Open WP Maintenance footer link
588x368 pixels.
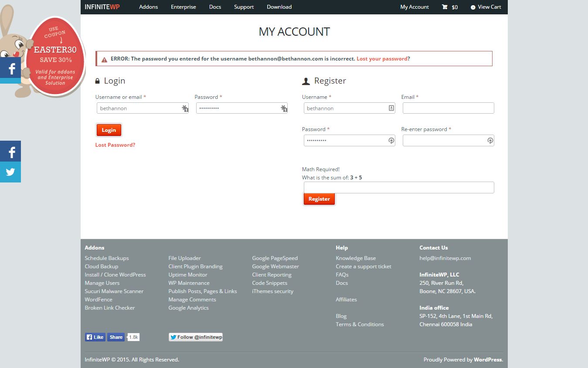click(189, 283)
